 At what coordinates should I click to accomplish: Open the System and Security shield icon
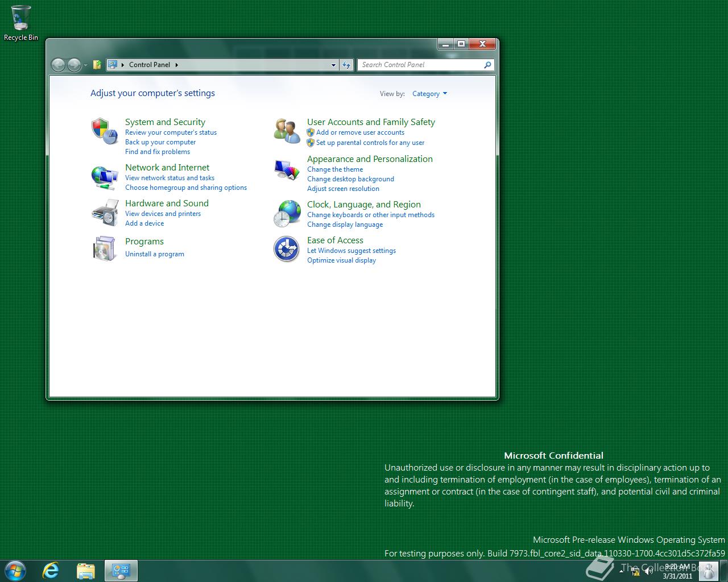(x=105, y=131)
